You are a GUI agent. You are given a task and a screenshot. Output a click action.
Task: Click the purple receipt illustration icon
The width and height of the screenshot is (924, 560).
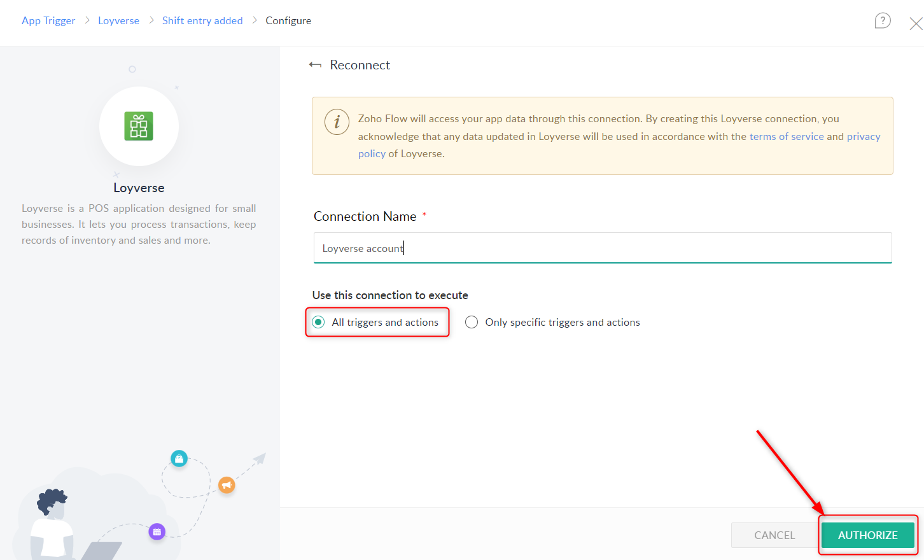(x=157, y=531)
